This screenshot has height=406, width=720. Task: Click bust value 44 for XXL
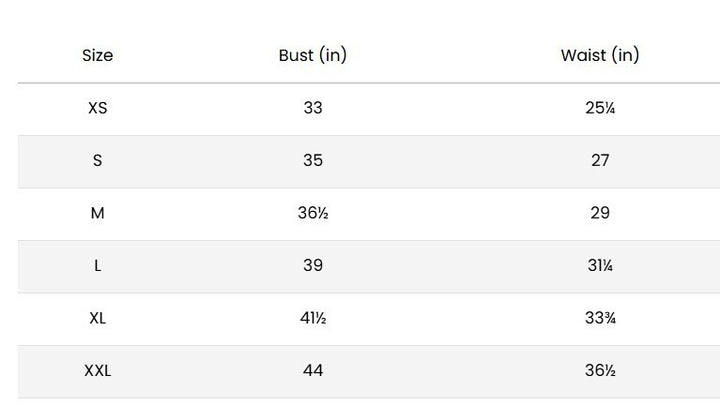coord(312,370)
